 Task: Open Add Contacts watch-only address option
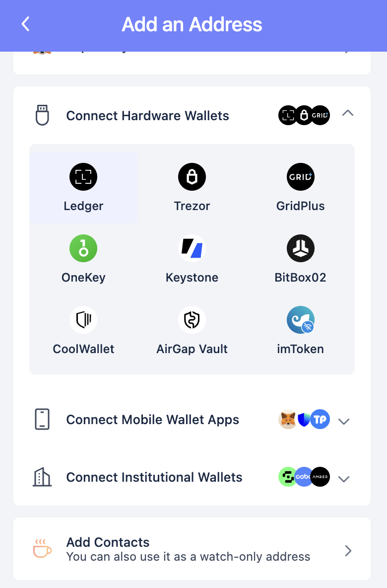pyautogui.click(x=192, y=549)
